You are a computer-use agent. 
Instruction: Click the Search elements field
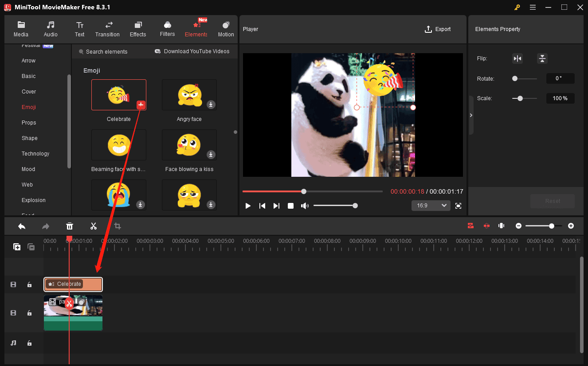[x=106, y=51]
